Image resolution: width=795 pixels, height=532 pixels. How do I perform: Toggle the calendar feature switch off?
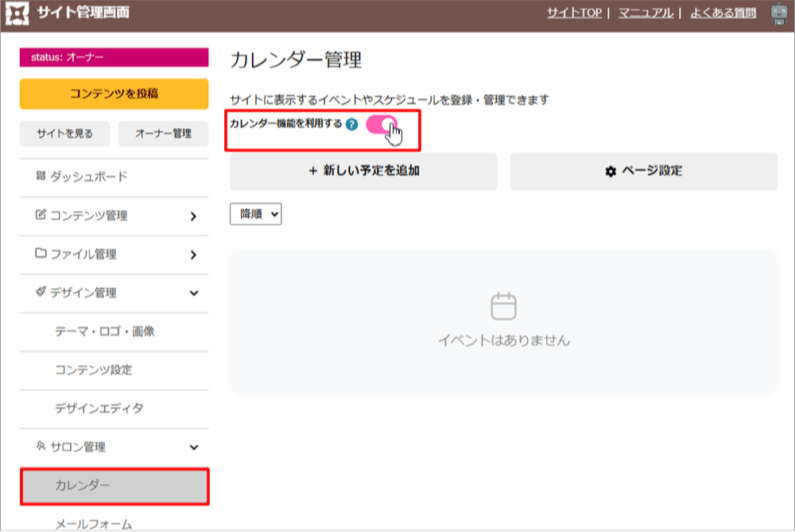(x=382, y=125)
